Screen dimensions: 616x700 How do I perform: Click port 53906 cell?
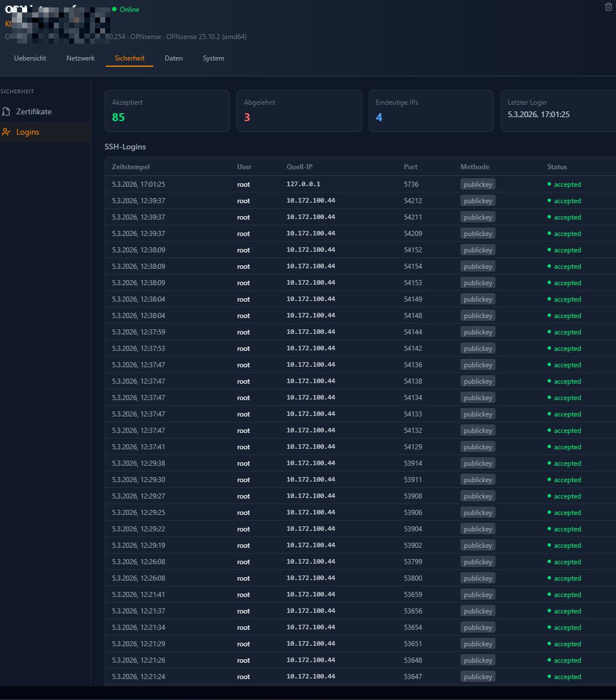413,513
